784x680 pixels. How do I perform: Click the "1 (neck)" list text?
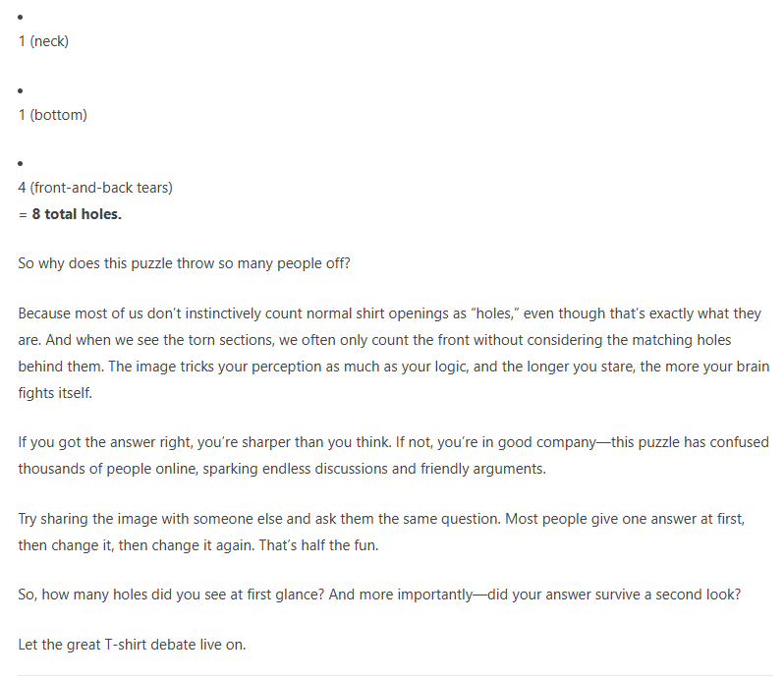43,41
